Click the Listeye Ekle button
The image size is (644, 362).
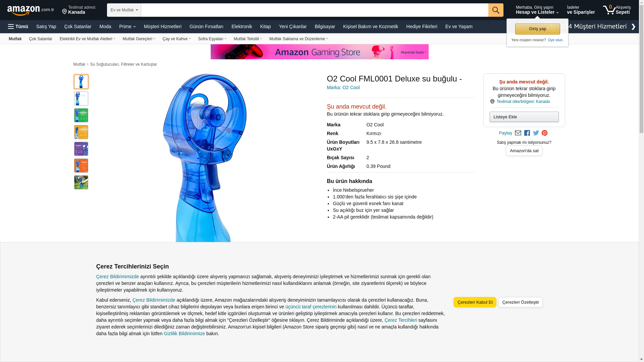pyautogui.click(x=524, y=117)
